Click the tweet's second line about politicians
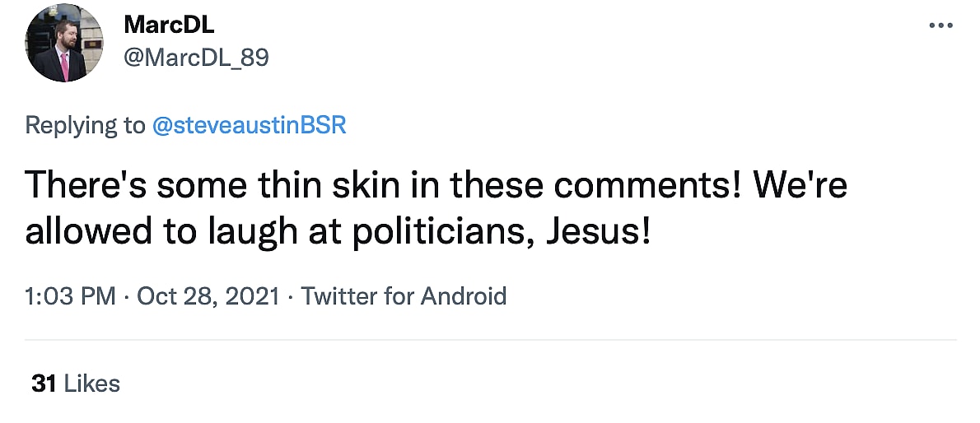Image resolution: width=980 pixels, height=423 pixels. pyautogui.click(x=338, y=231)
